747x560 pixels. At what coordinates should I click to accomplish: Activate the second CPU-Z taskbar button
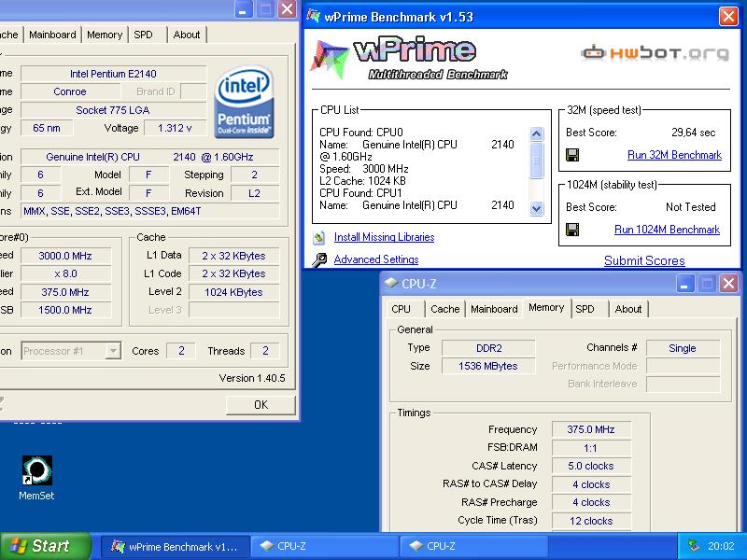coord(473,547)
